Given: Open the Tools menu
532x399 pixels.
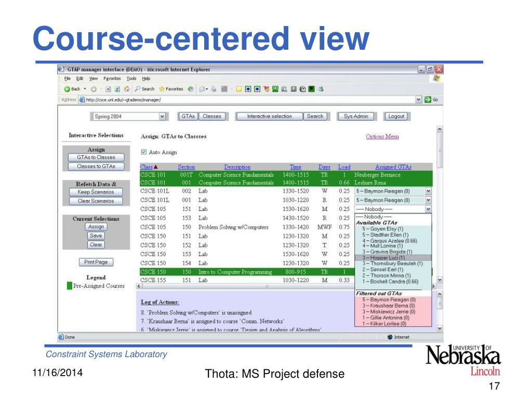Looking at the screenshot, I should (x=131, y=79).
